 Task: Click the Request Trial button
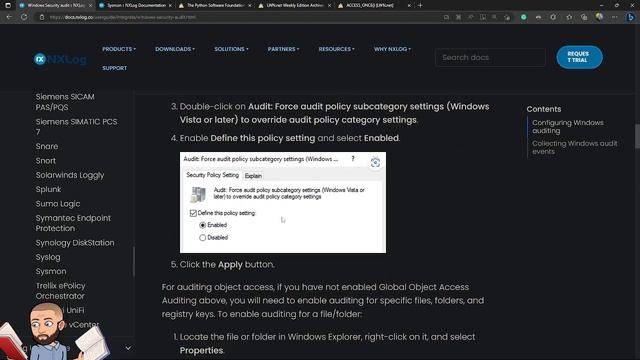(579, 57)
